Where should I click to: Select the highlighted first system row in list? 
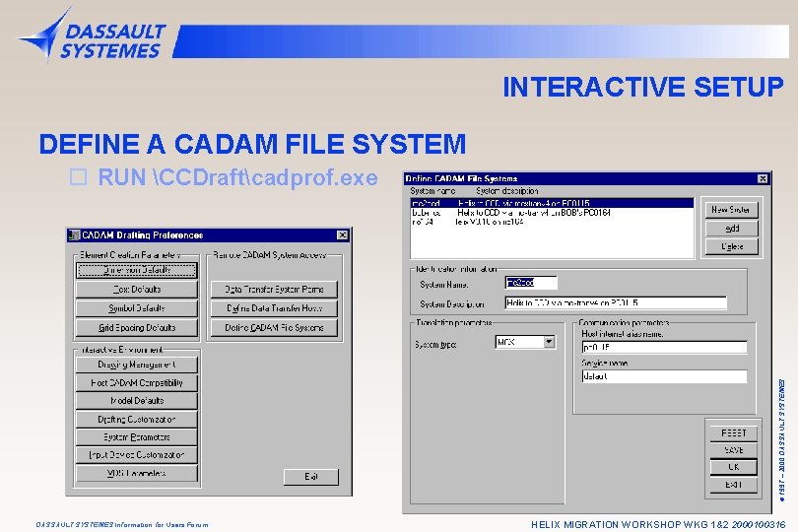click(x=552, y=203)
